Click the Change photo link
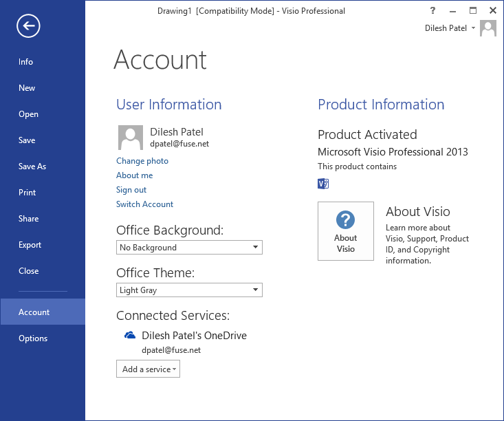The height and width of the screenshot is (421, 504). [142, 161]
